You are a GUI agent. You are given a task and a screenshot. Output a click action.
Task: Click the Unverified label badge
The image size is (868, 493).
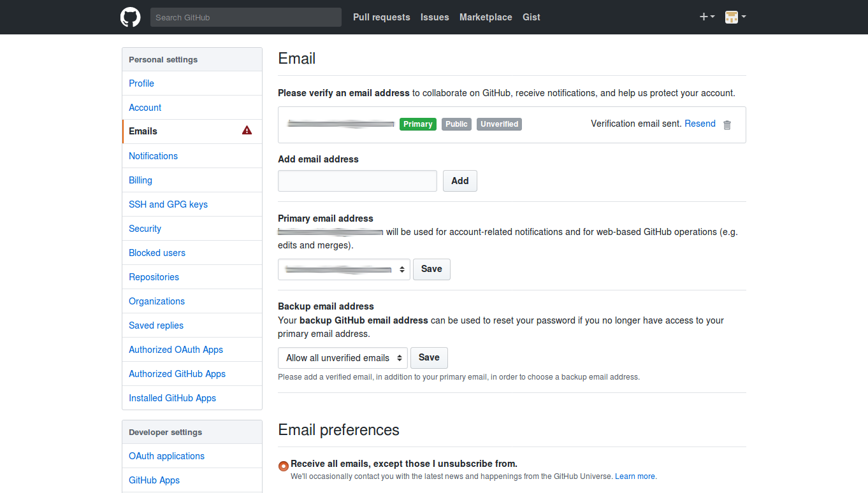[x=499, y=124]
